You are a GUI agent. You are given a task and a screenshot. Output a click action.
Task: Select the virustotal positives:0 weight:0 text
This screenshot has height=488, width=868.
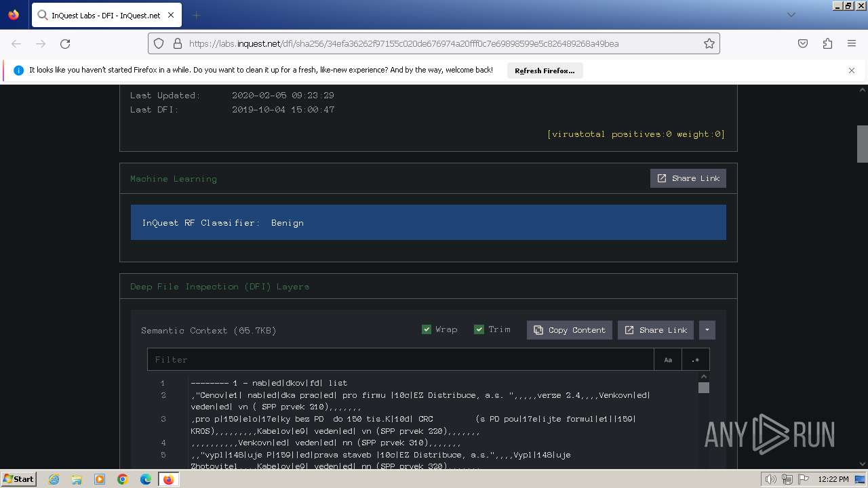tap(636, 134)
